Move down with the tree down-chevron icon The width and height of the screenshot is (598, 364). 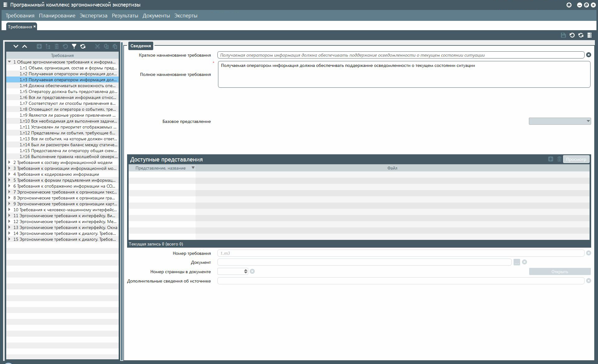pyautogui.click(x=16, y=46)
